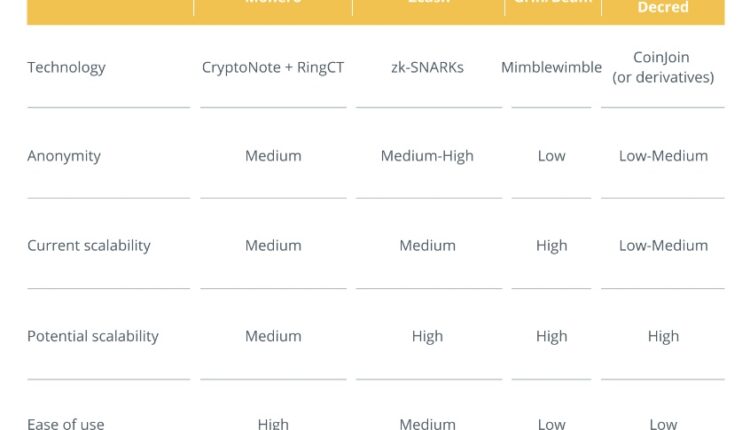This screenshot has width=750, height=430.
Task: Select High value in Current scalability row
Action: coord(551,245)
